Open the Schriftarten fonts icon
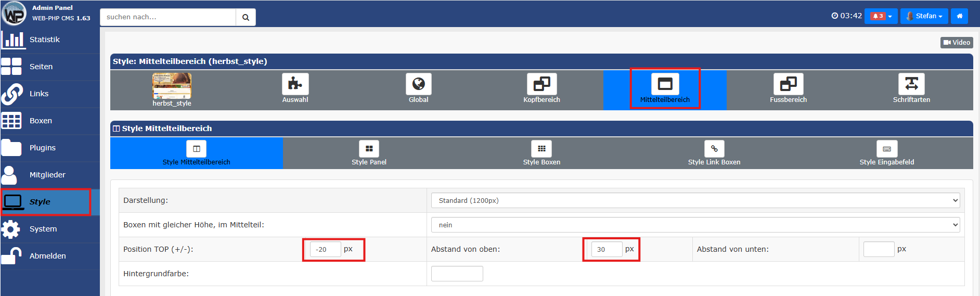This screenshot has width=980, height=296. click(911, 84)
